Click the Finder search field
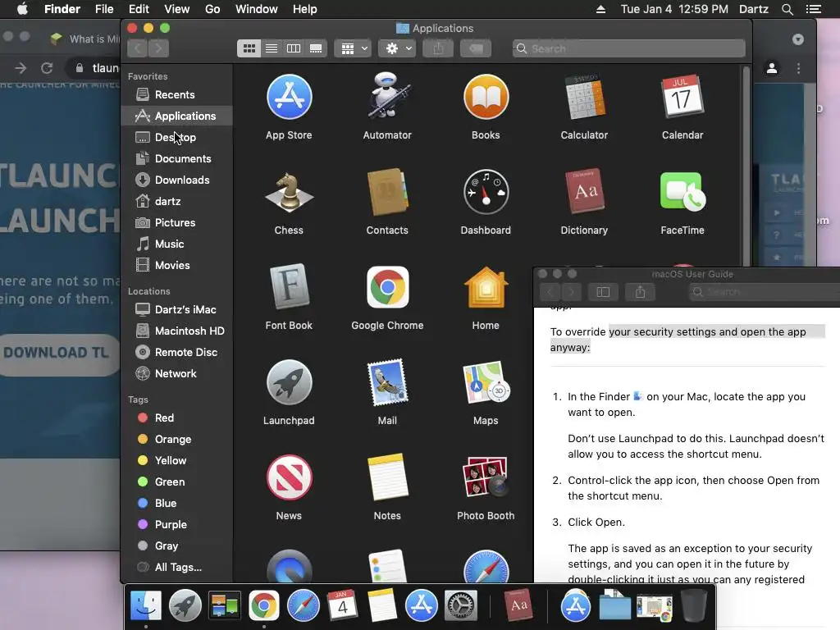The width and height of the screenshot is (840, 630). click(x=628, y=48)
